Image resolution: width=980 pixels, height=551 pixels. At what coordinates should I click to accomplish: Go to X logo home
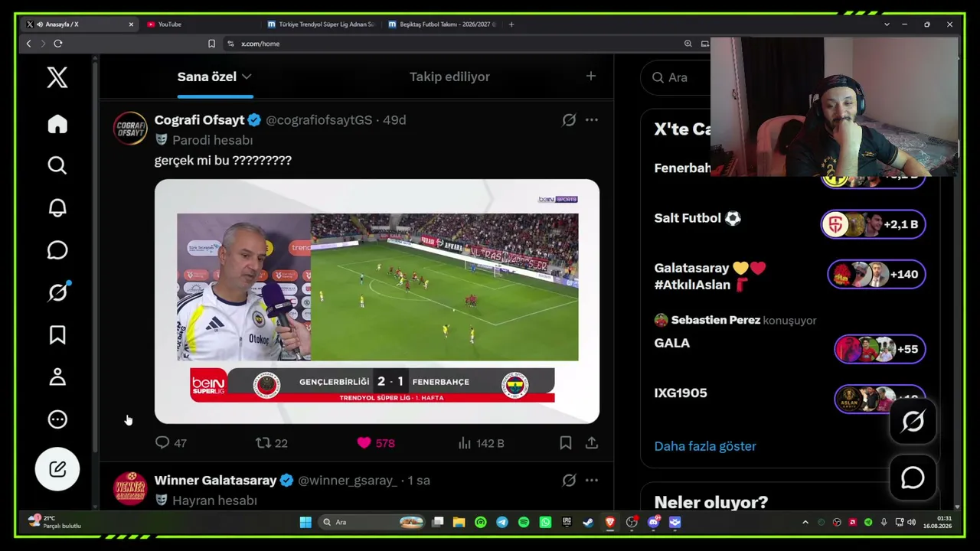57,77
